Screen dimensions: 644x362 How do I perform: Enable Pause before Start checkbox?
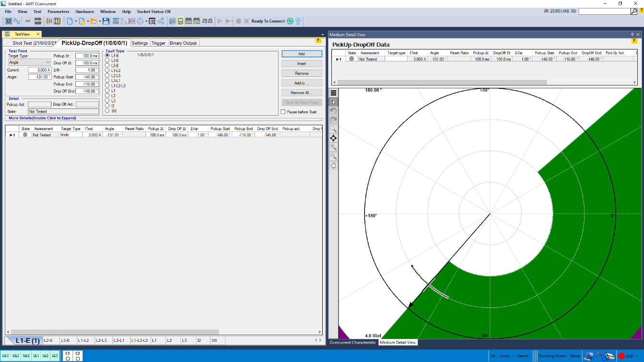coord(283,112)
